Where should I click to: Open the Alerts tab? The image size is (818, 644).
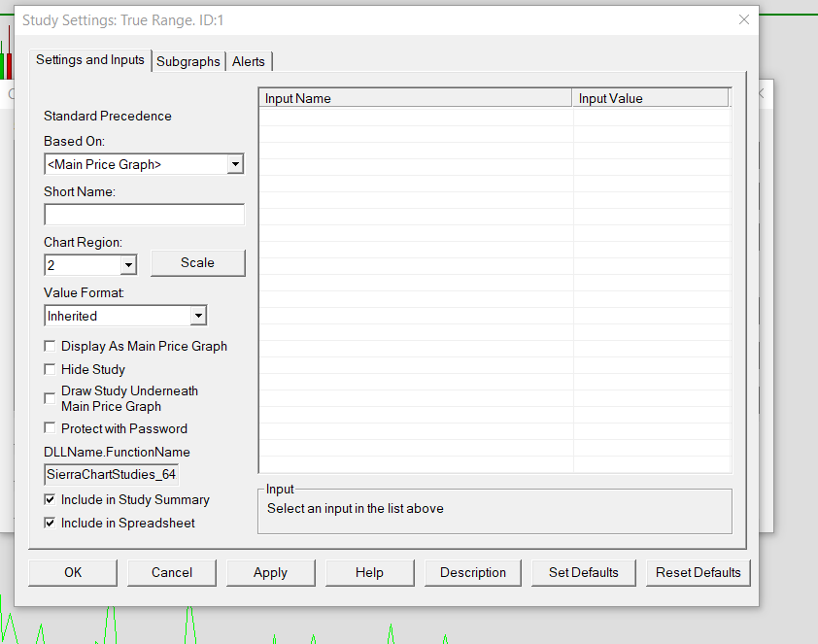(x=249, y=61)
